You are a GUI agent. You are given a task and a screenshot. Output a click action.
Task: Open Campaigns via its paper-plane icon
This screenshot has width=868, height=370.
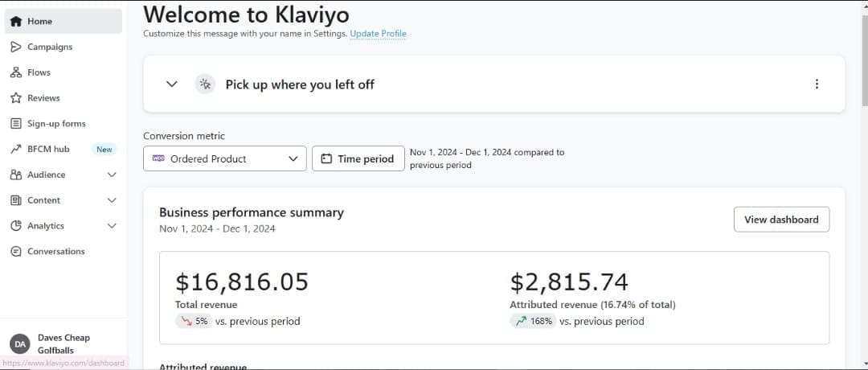pyautogui.click(x=16, y=47)
